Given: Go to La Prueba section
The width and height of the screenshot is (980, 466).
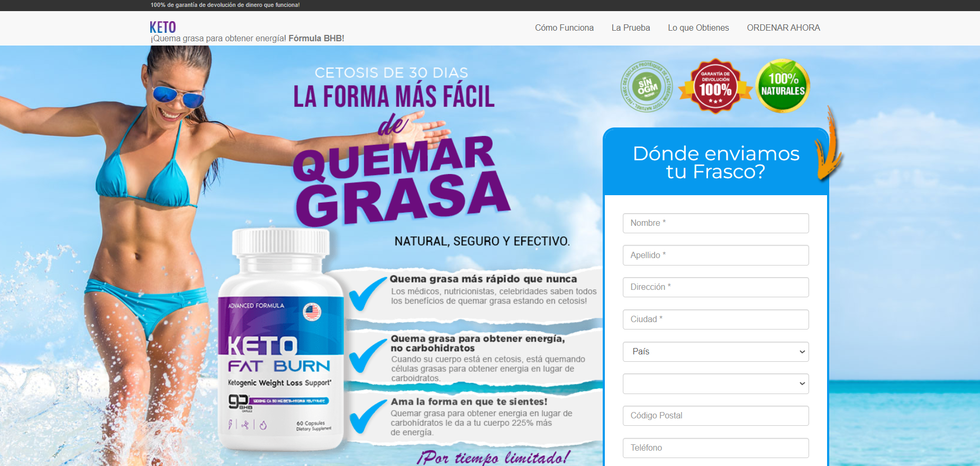Looking at the screenshot, I should click(630, 28).
